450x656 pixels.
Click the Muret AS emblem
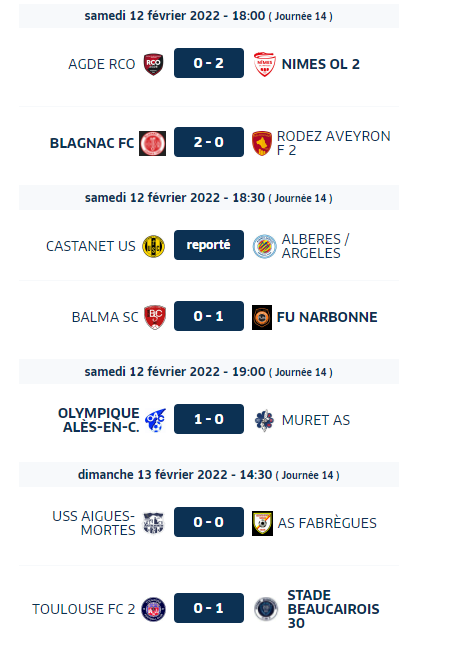tap(264, 420)
